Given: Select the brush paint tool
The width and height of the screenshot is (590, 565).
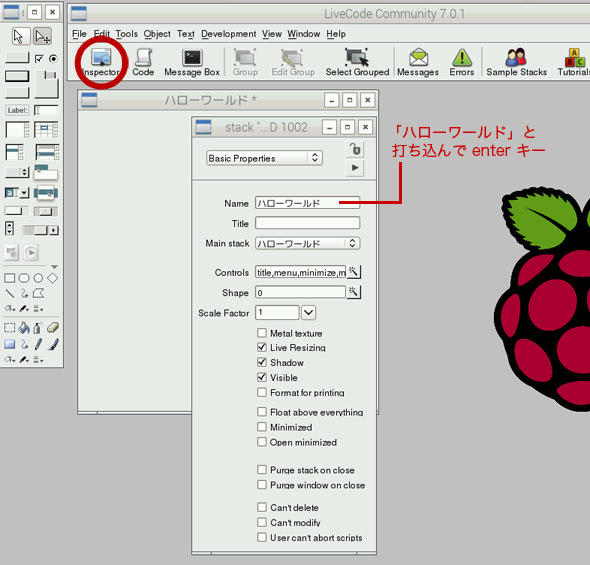Looking at the screenshot, I should 53,344.
